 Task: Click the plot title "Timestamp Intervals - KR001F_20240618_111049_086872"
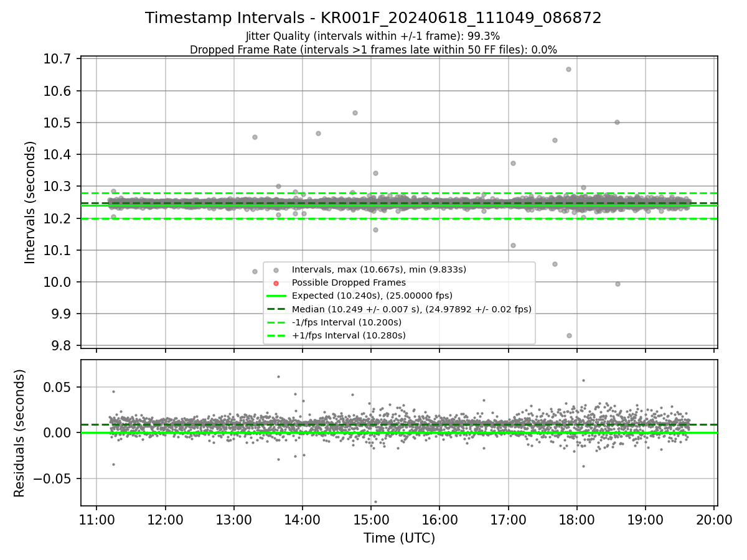[374, 18]
